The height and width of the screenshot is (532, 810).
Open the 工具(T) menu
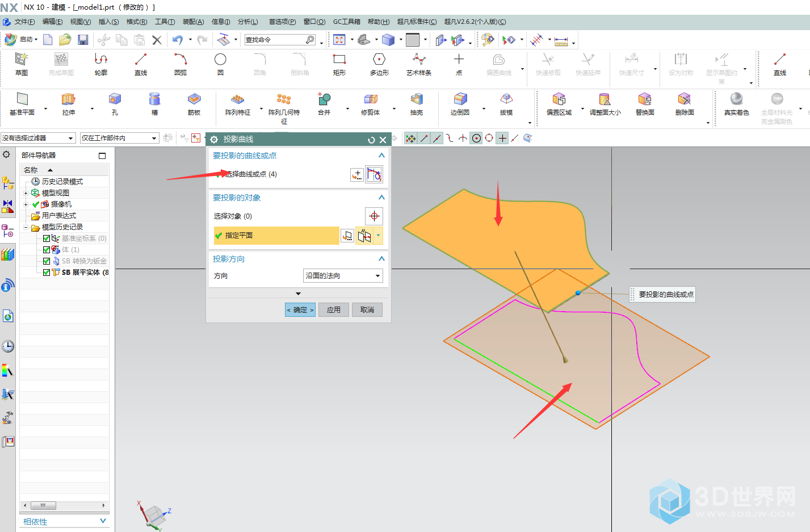[165, 22]
